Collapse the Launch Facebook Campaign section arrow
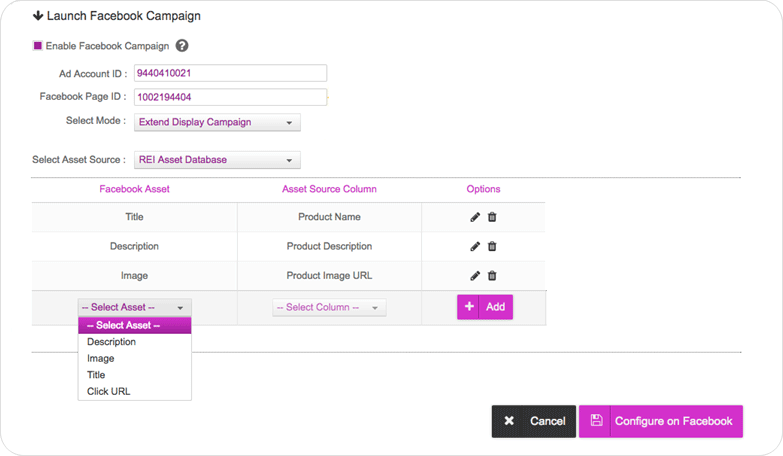The width and height of the screenshot is (783, 456). [38, 16]
